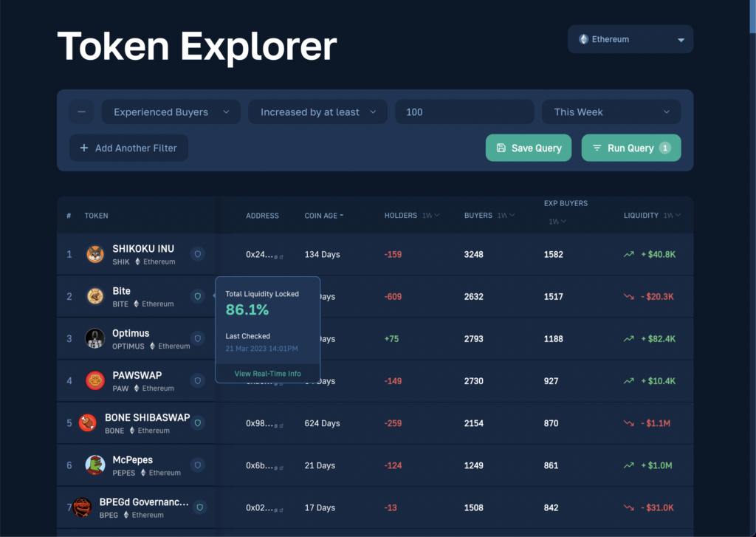756x537 pixels.
Task: Click the shield icon for BPEGd Governance
Action: [x=199, y=507]
